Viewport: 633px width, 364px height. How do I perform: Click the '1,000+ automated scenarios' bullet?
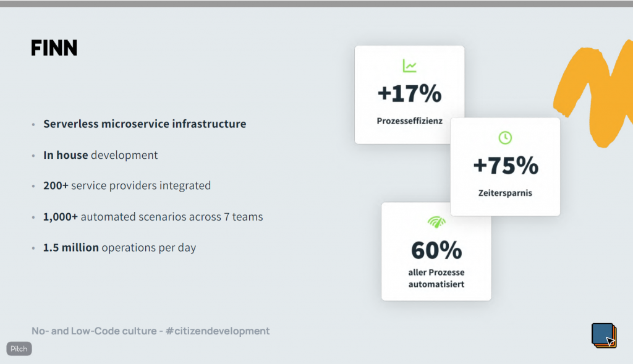tap(153, 217)
